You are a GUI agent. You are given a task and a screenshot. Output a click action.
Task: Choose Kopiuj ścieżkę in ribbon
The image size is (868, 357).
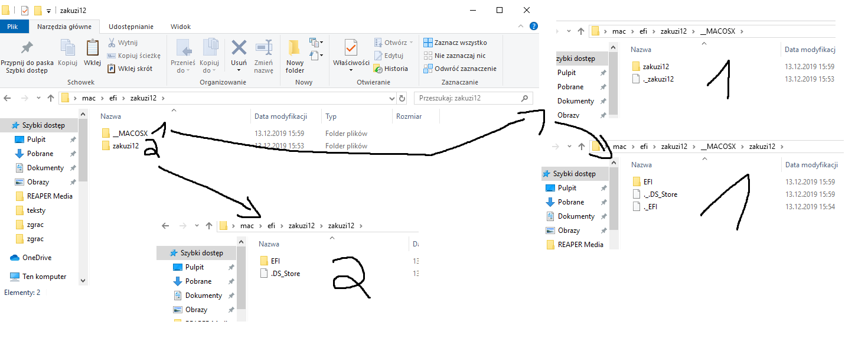pos(133,56)
